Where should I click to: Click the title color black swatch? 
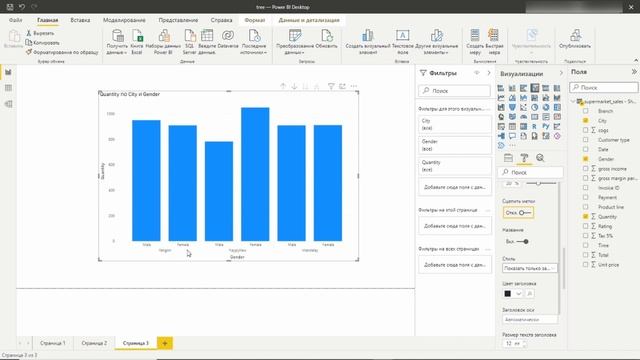coord(507,293)
